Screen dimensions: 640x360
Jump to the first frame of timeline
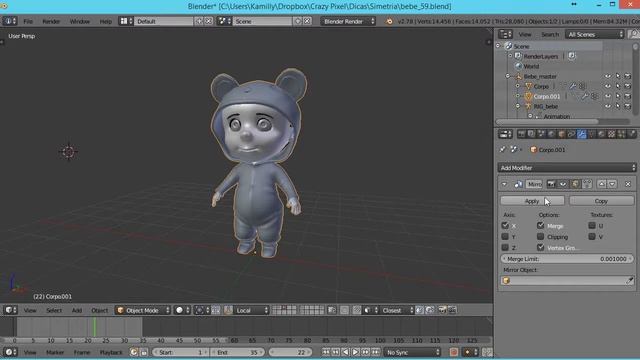[x=325, y=352]
